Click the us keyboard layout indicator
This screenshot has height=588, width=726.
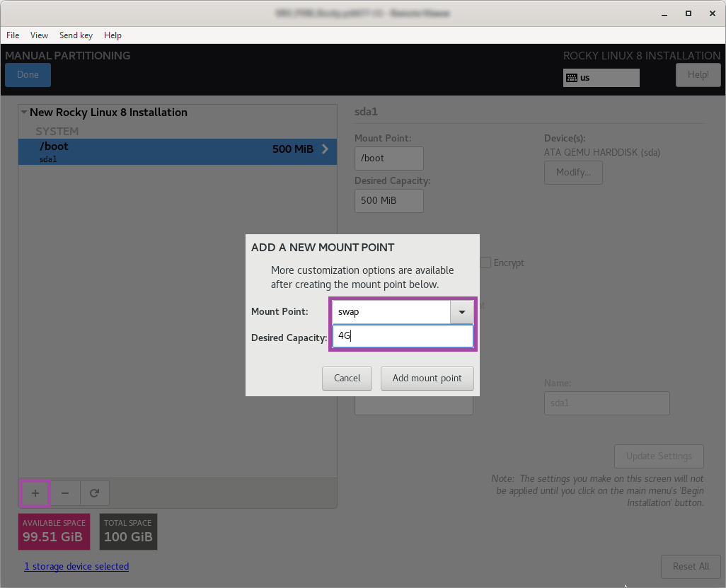click(601, 78)
